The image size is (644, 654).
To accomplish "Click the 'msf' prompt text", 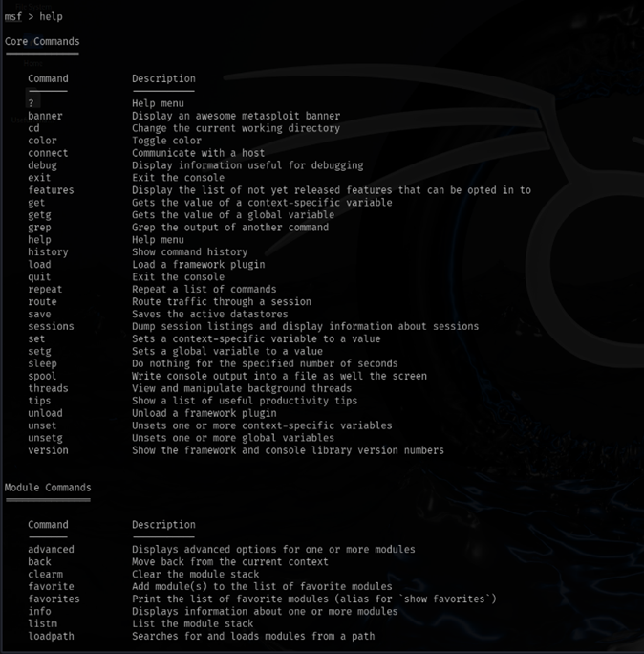I will (13, 16).
